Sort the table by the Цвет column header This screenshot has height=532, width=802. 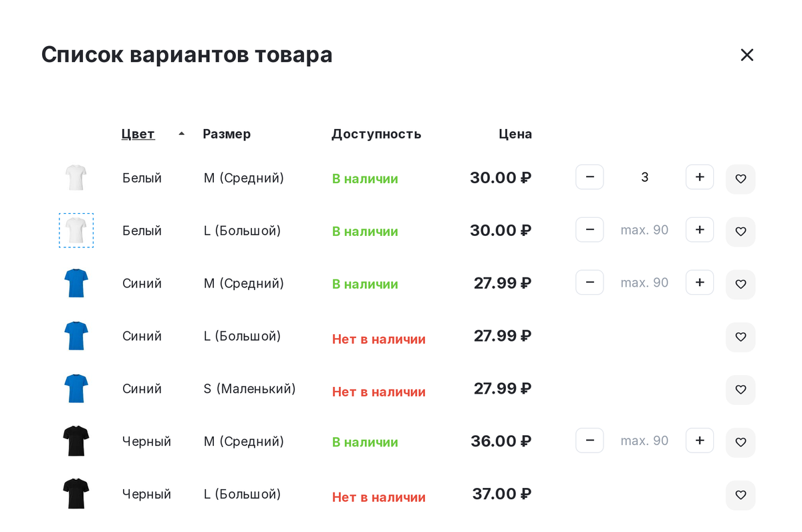click(x=138, y=134)
